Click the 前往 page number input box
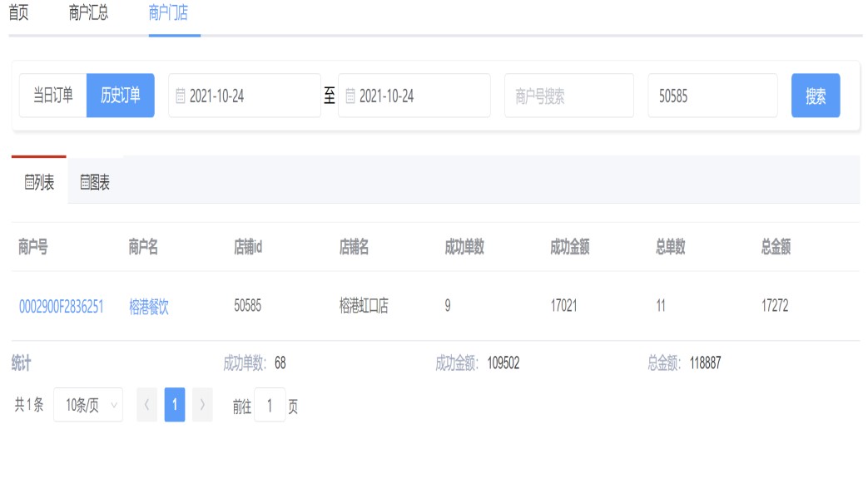This screenshot has height=503, width=868. tap(270, 406)
